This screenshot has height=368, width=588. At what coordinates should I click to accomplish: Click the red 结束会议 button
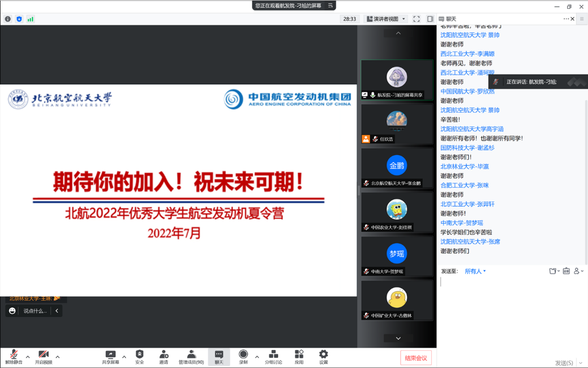coord(415,358)
